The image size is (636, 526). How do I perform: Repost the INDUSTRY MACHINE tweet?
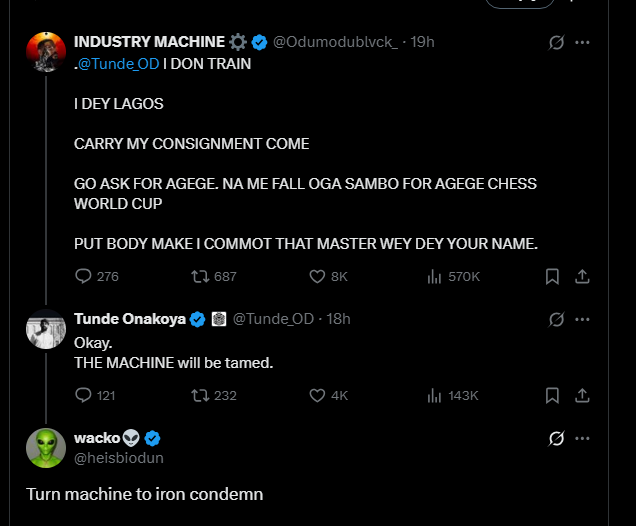[x=198, y=276]
